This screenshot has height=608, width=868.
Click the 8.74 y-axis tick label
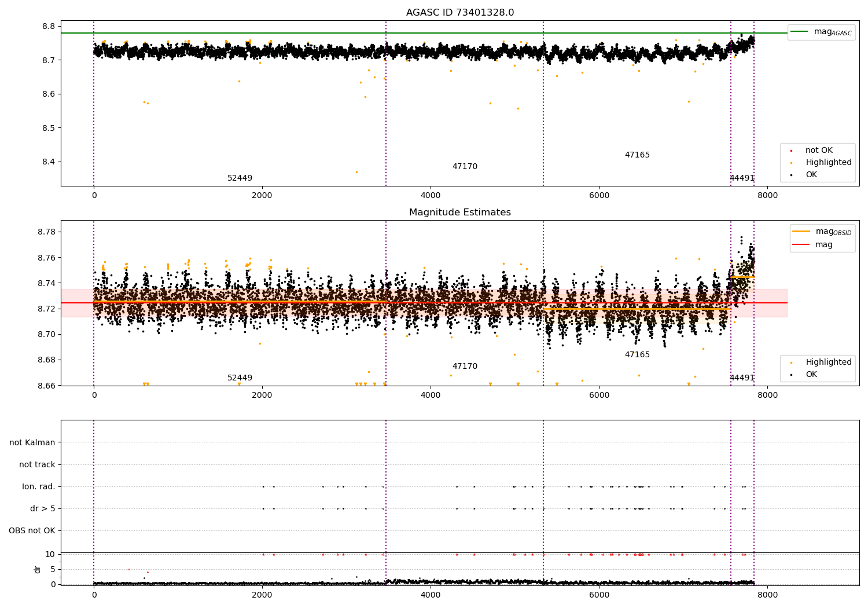(46, 283)
